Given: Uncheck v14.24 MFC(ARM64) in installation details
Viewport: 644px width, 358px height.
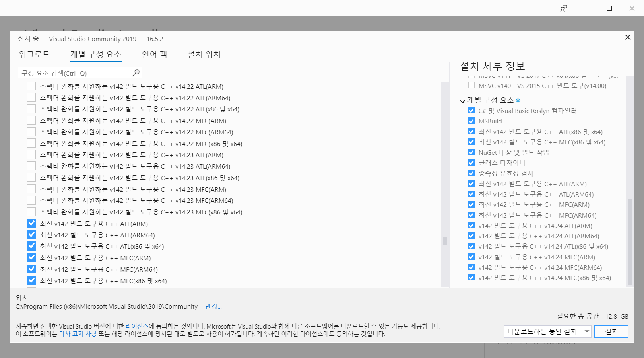Looking at the screenshot, I should pos(471,267).
